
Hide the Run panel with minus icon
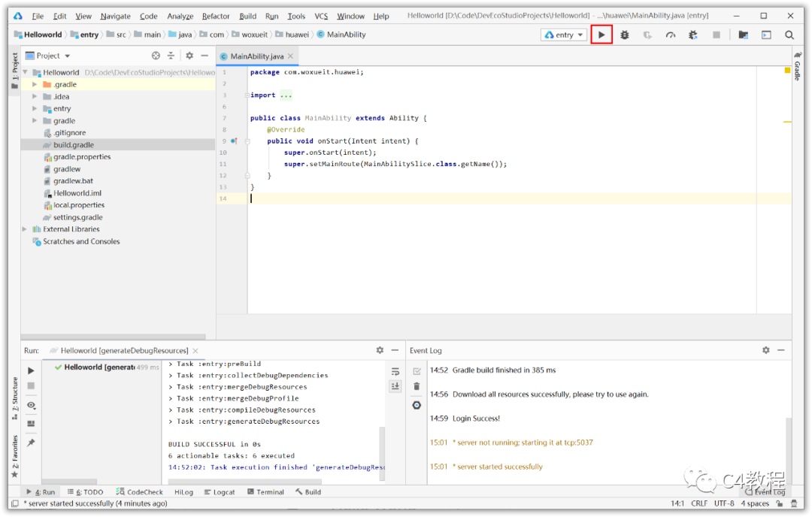click(x=395, y=350)
